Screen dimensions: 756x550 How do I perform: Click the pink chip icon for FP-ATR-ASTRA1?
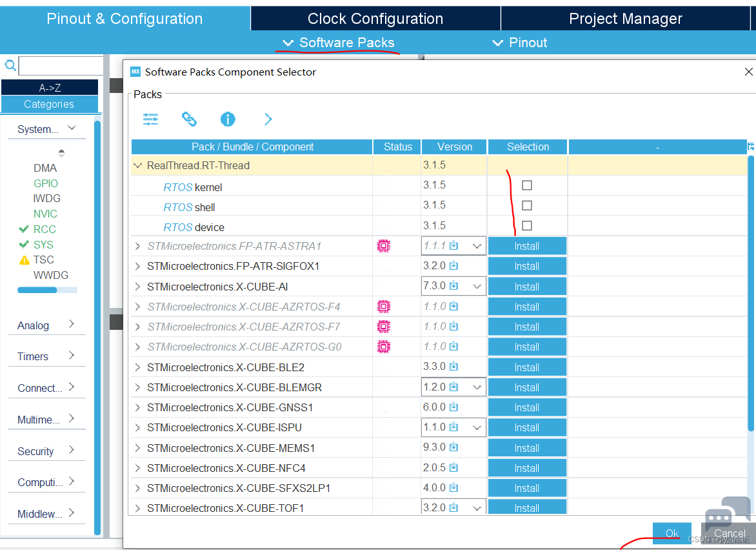click(384, 246)
